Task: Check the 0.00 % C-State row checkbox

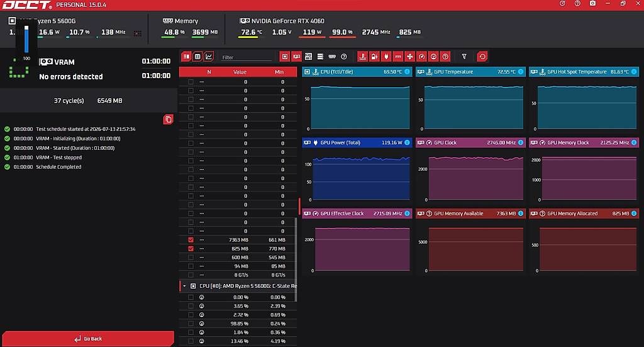Action: 191,297
